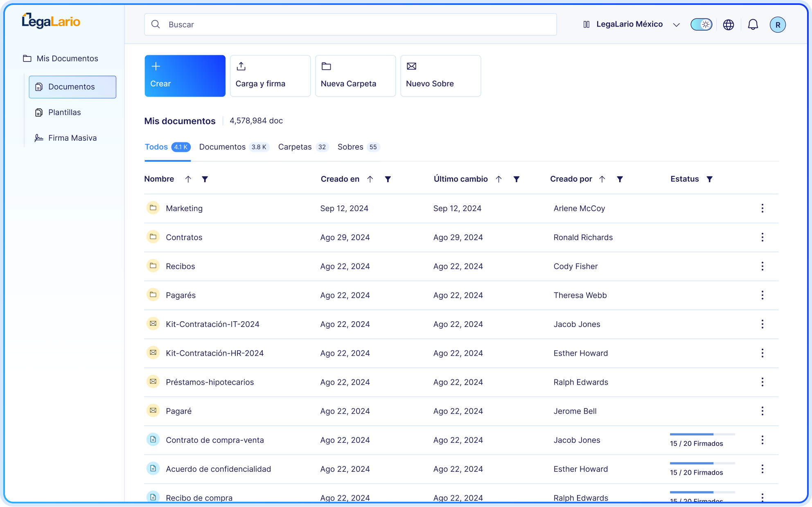Click the Nuevo Sobre button
This screenshot has height=507, width=812.
[x=440, y=76]
